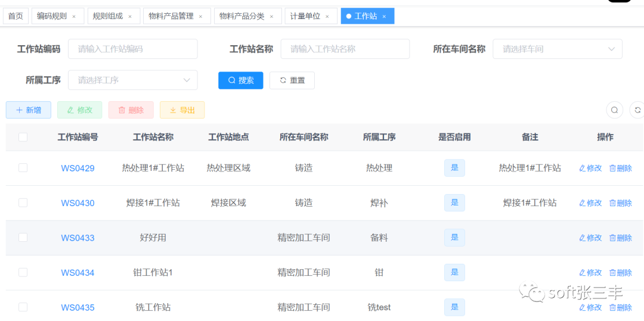Close the 编码规则 tab with its x

click(x=74, y=17)
